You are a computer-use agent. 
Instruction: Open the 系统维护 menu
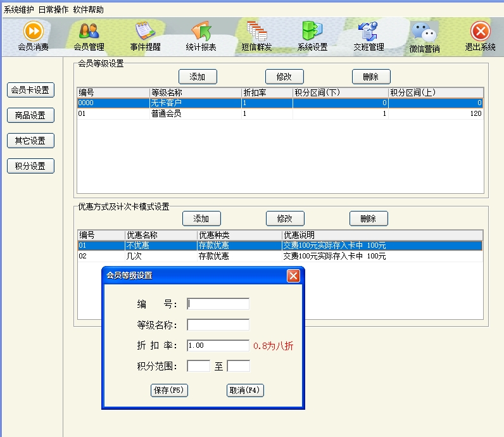[x=18, y=9]
